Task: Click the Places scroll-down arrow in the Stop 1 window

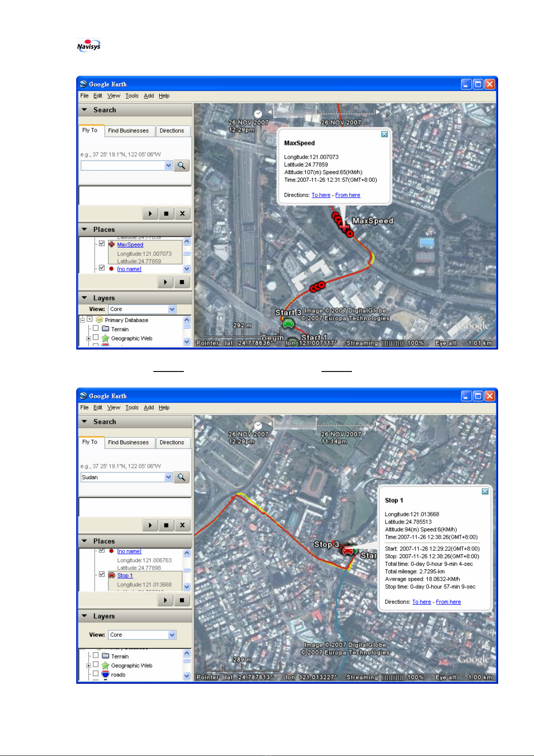Action: pos(187,586)
